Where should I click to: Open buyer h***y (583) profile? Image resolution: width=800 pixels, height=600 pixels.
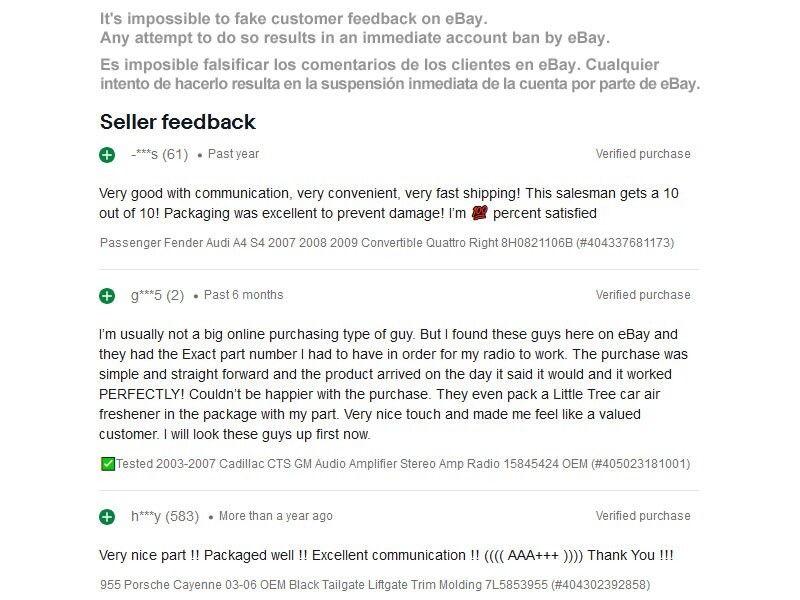[x=165, y=516]
